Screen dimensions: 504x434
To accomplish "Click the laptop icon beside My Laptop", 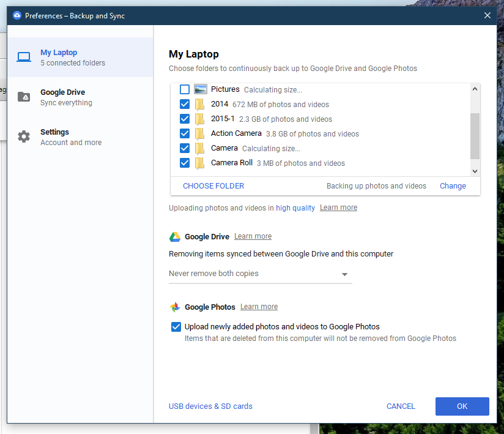I will (24, 58).
